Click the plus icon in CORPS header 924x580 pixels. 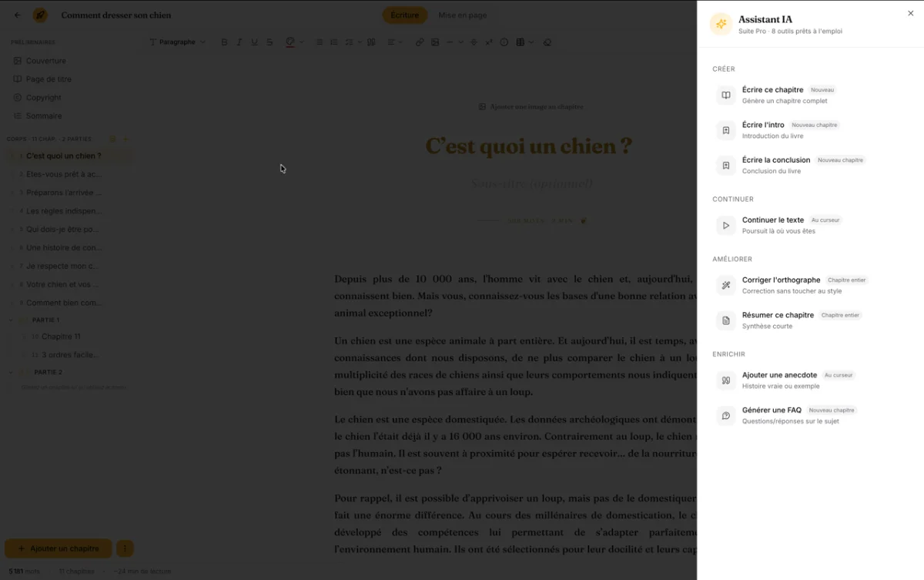[126, 139]
